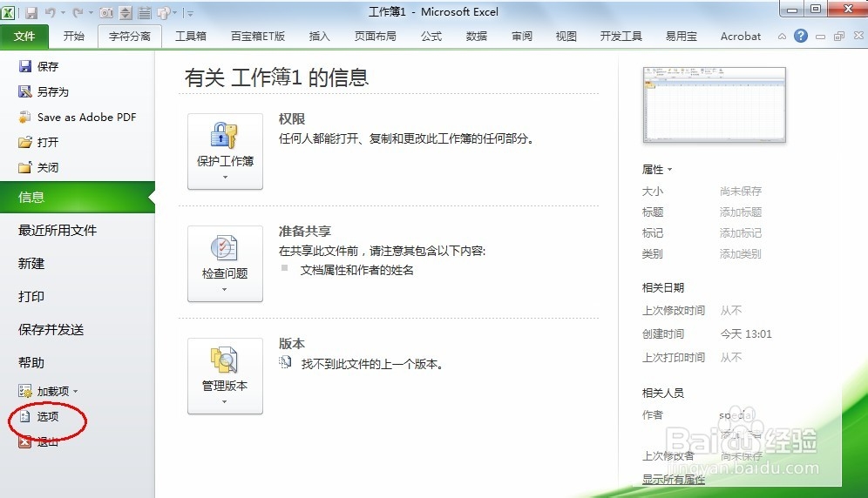Open the green 文件 tab
The image size is (868, 498).
pos(24,37)
